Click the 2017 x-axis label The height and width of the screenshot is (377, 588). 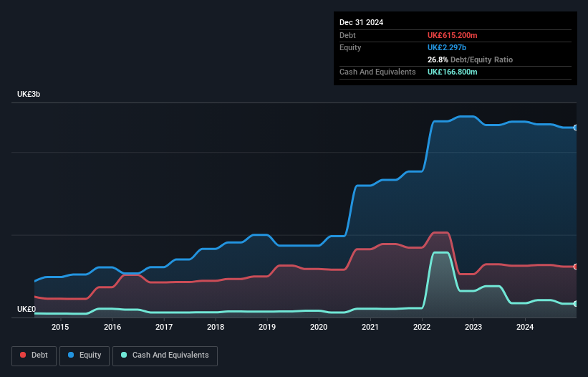(x=164, y=327)
